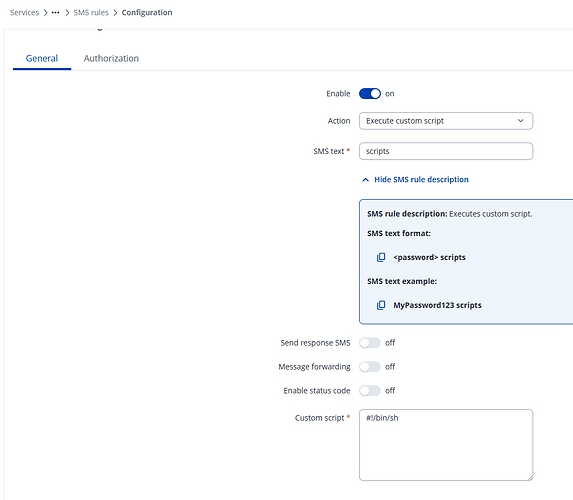Switch to the Authorization tab

point(111,58)
